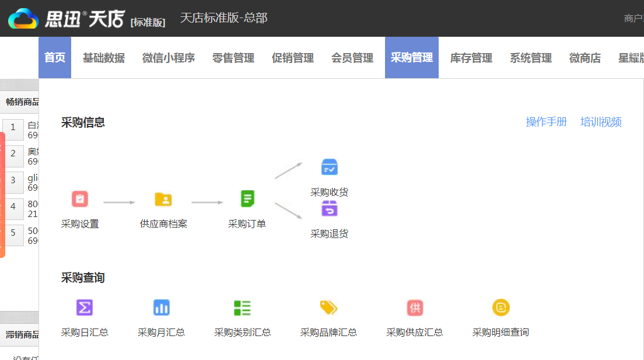Open 采购品牌汇总 brand summary
Viewport: 644px width, 360px height.
pyautogui.click(x=328, y=307)
